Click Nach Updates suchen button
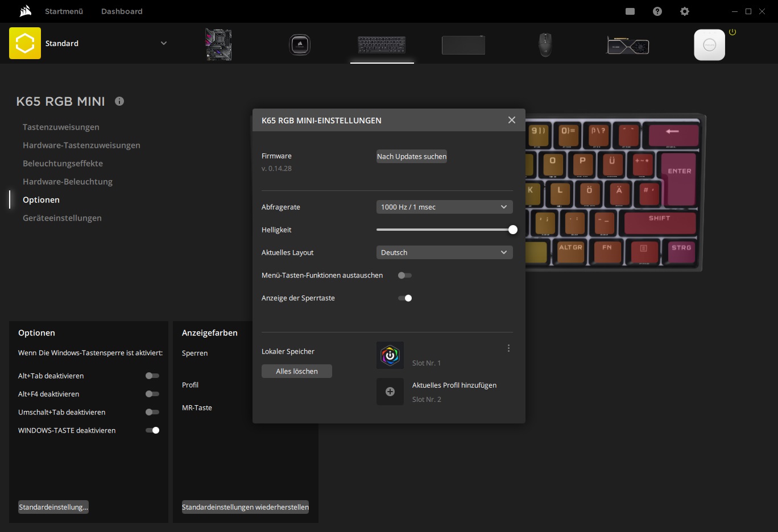This screenshot has height=532, width=778. click(x=412, y=156)
